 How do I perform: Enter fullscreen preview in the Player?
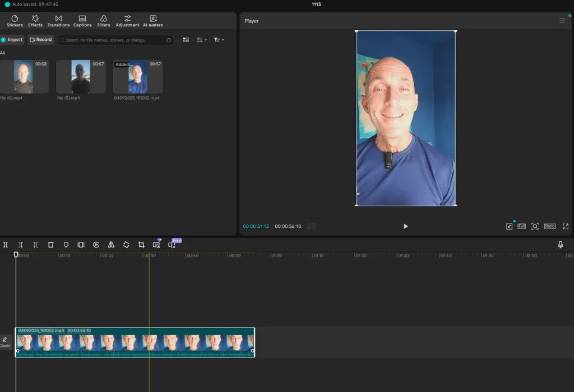tap(565, 226)
